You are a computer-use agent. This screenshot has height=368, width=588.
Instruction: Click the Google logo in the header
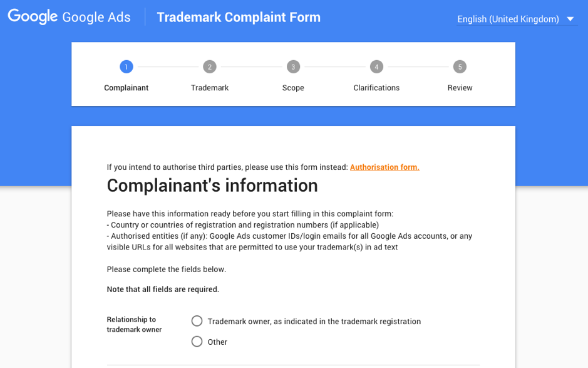point(33,17)
